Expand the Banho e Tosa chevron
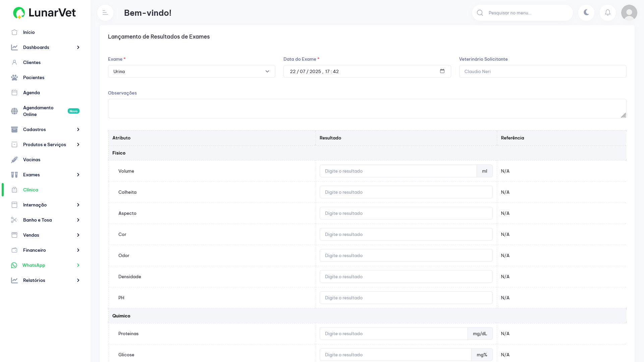644x362 pixels. [x=78, y=220]
